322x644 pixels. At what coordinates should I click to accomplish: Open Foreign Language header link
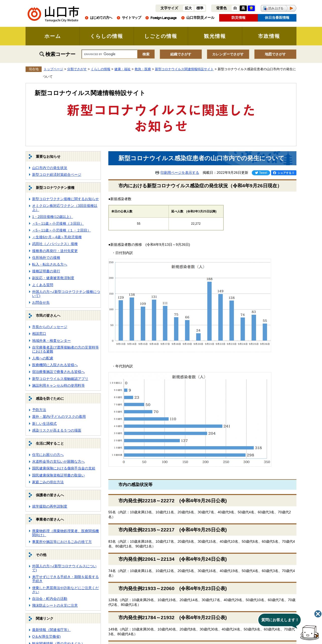pos(164,18)
